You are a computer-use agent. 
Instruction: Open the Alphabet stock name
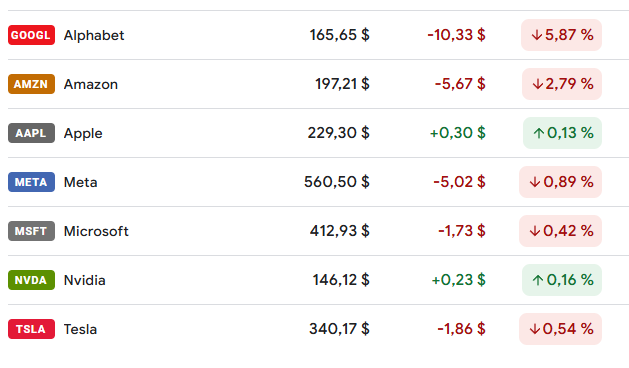(94, 35)
